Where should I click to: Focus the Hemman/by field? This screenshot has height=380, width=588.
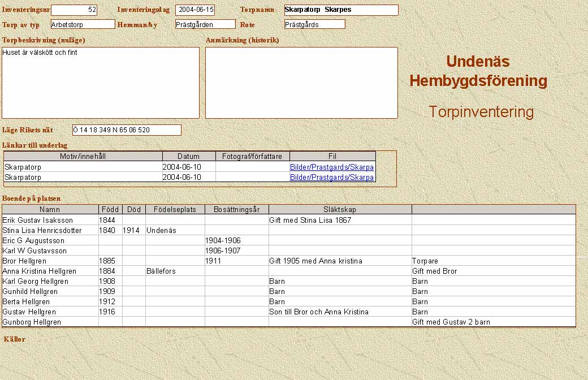205,24
